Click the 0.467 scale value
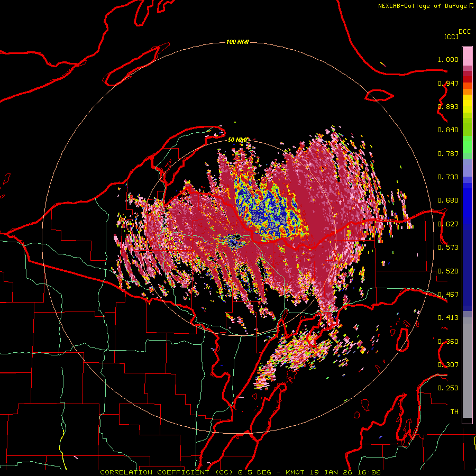The width and height of the screenshot is (476, 476). tap(448, 295)
